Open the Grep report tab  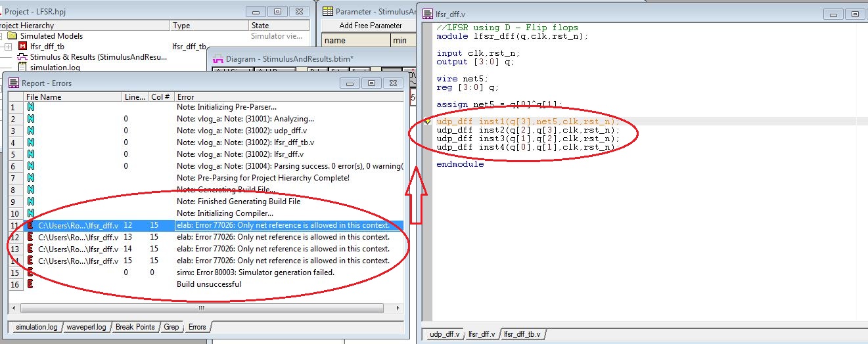(x=171, y=327)
